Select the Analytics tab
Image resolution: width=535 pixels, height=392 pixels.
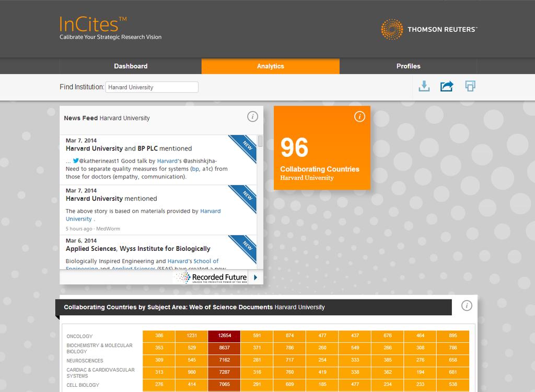tap(271, 66)
